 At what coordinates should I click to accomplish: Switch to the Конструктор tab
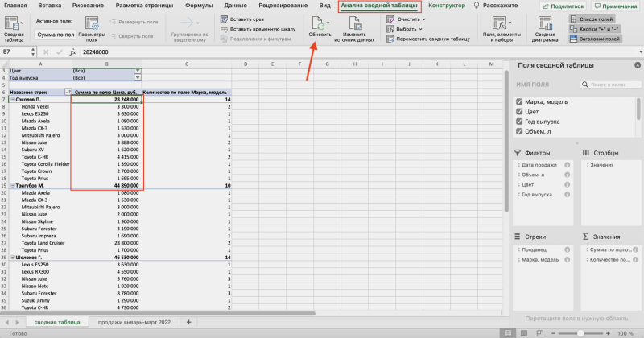click(x=447, y=6)
